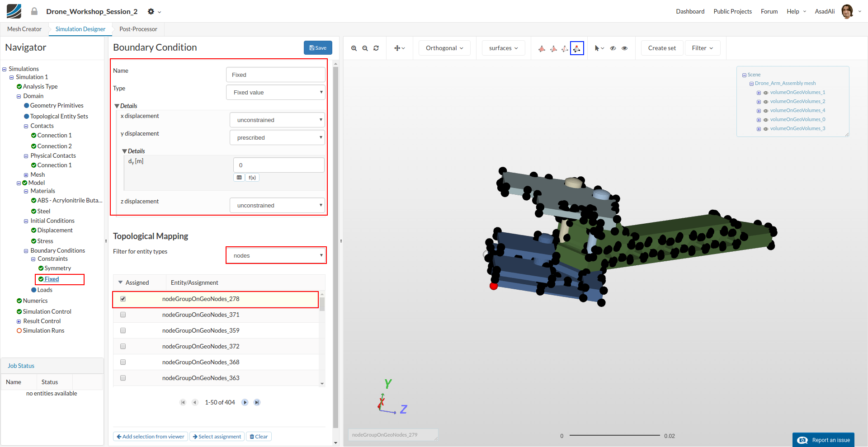Check the nodeGroupOnGeoNodes_371 box
Image resolution: width=868 pixels, height=447 pixels.
123,315
